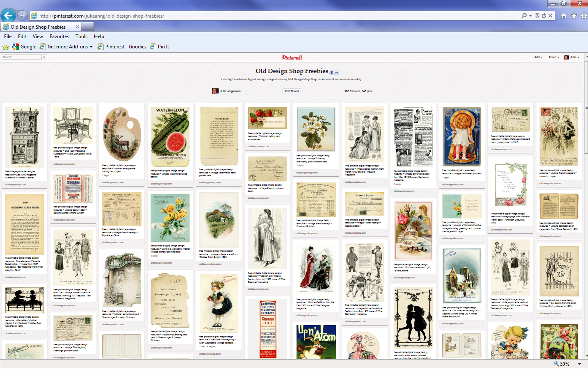This screenshot has width=588, height=369.
Task: Expand the Get more Add-ons dropdown
Action: (x=91, y=47)
